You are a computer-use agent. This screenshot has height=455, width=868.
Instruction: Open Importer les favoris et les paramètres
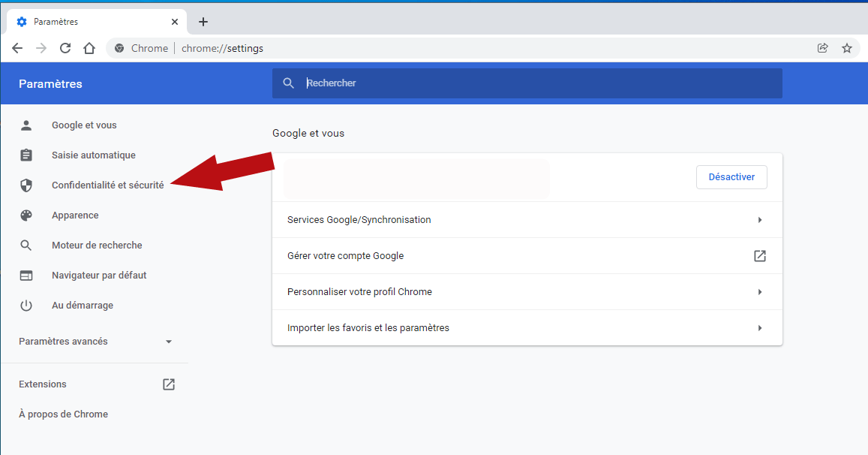point(527,327)
